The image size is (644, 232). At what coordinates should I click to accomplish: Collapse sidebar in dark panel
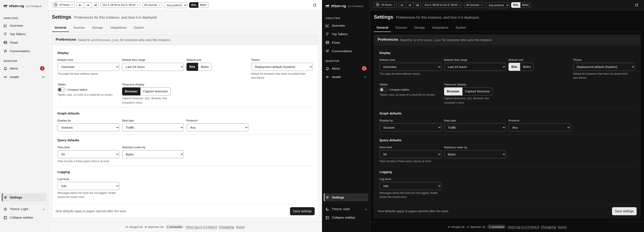tap(346, 218)
